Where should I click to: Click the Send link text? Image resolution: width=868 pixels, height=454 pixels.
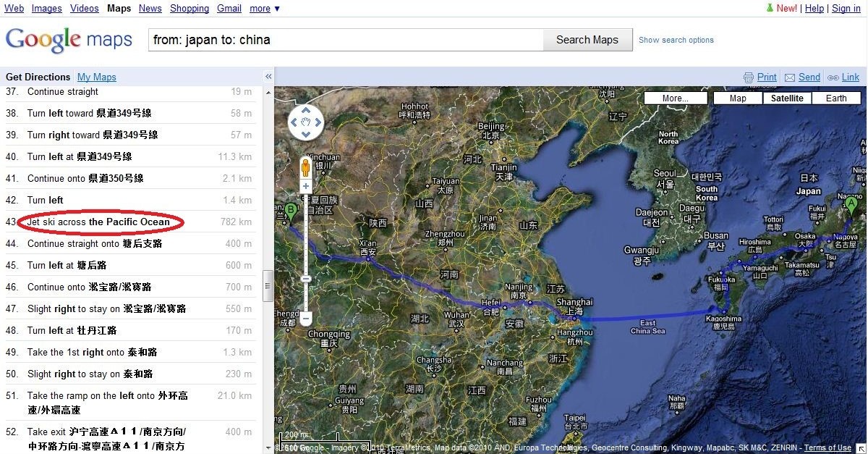tap(809, 77)
